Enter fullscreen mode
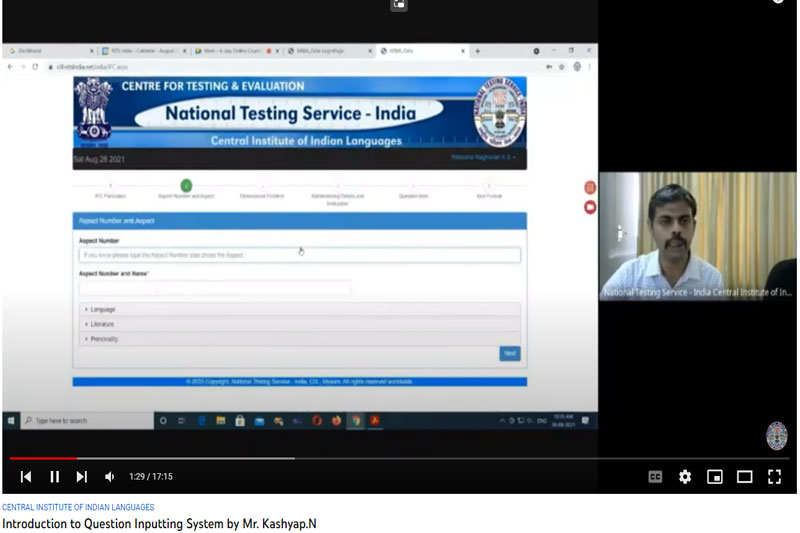The width and height of the screenshot is (800, 533). coord(774,477)
